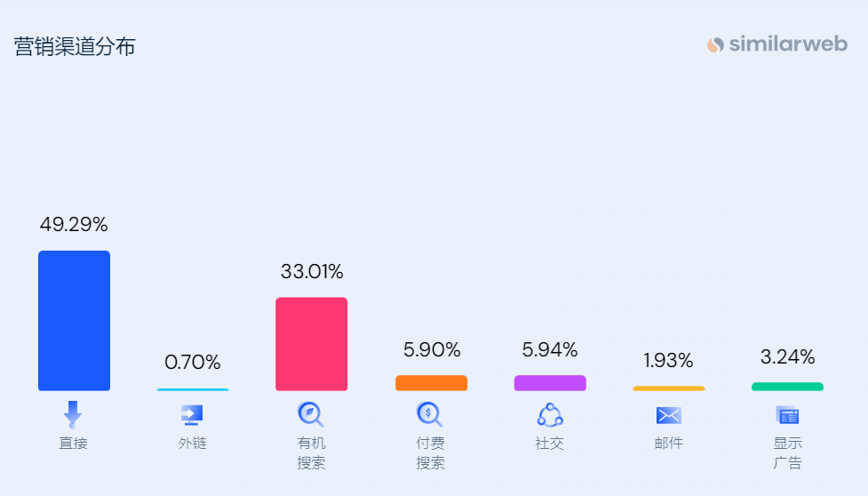Select the yellow Email bar

point(668,388)
